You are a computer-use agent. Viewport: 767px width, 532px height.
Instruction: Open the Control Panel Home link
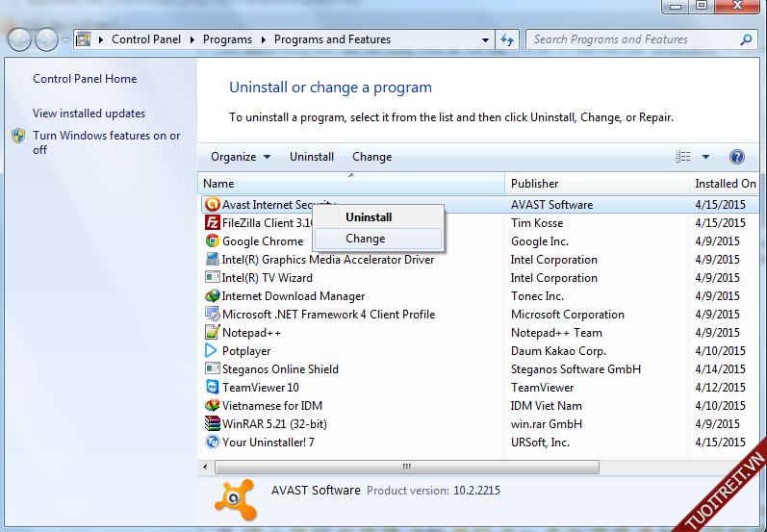85,79
